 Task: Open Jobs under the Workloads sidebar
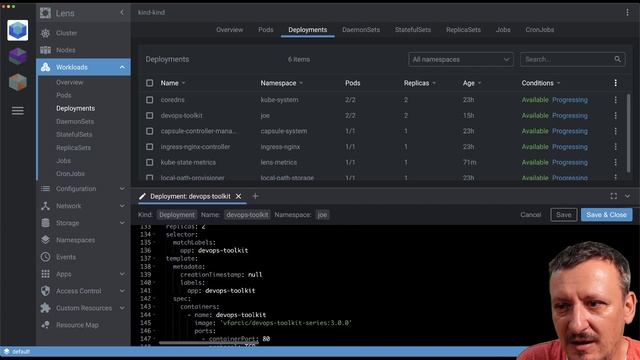pos(63,161)
